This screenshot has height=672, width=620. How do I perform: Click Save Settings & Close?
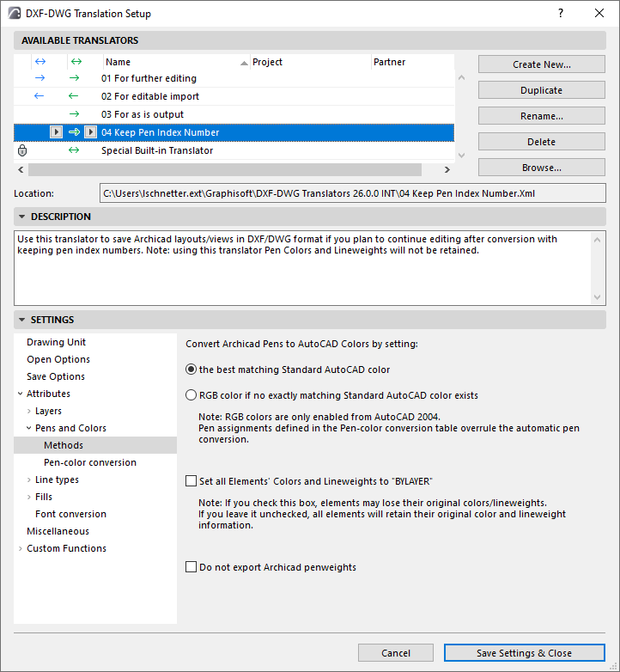point(524,653)
